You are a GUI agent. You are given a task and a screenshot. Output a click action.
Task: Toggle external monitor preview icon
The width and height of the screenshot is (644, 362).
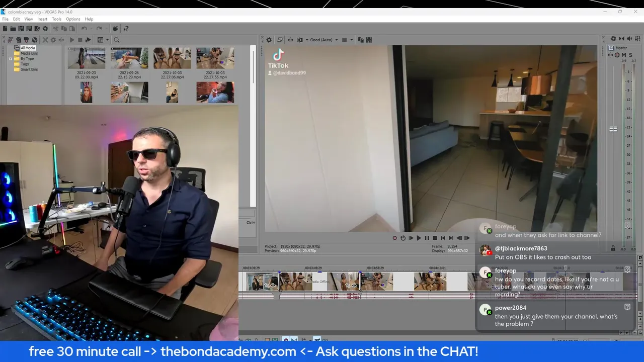[280, 40]
